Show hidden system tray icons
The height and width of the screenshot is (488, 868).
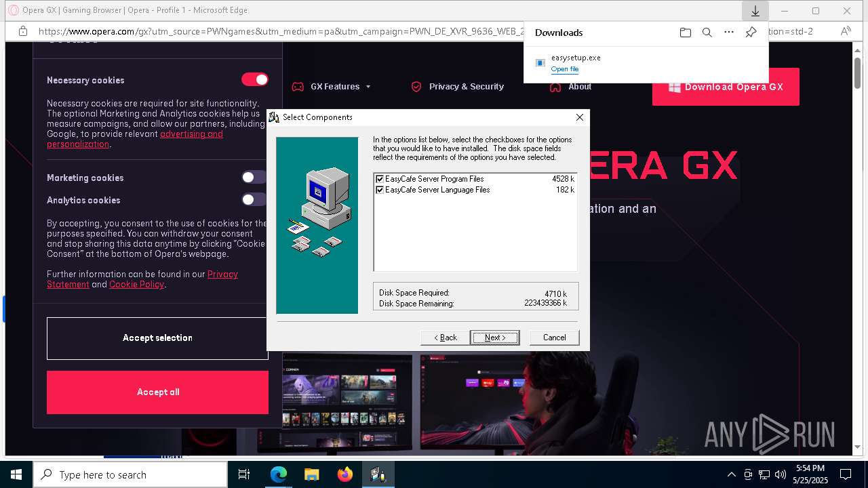point(731,474)
